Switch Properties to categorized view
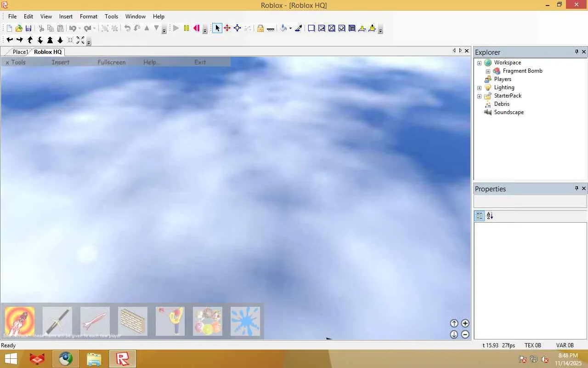Screen dimensions: 588x368 pos(480,216)
